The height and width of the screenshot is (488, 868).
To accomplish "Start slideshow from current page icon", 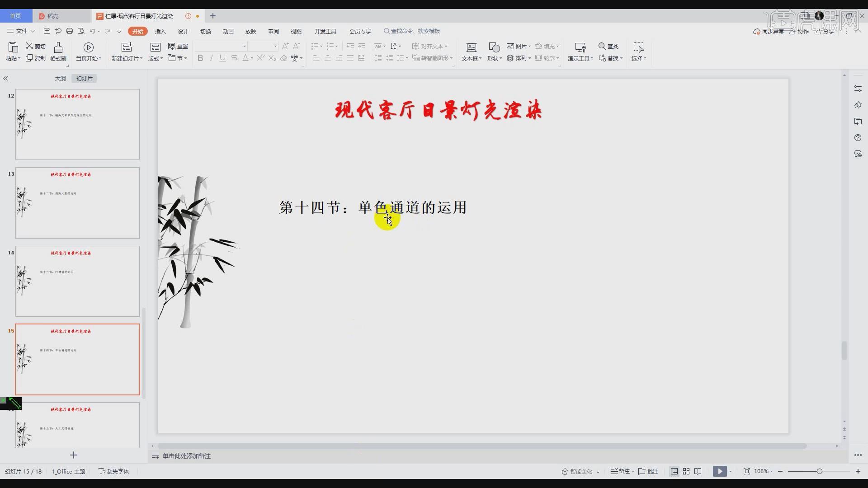I will point(88,47).
